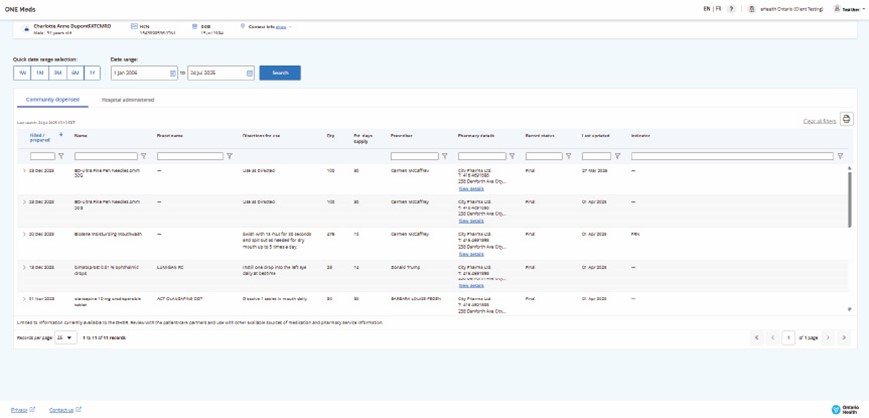Click the eHealth Ontario organization icon
Screen dimensions: 869x418
(752, 9)
